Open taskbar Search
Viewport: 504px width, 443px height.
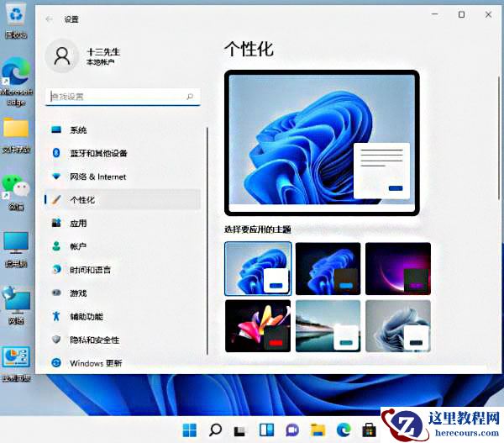(215, 430)
